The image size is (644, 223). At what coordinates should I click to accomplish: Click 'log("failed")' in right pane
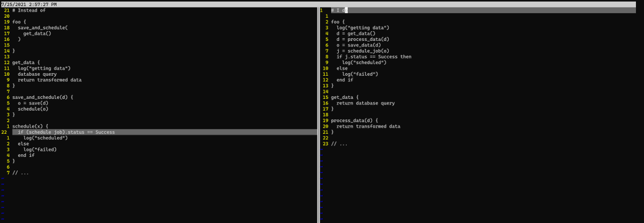(x=360, y=74)
